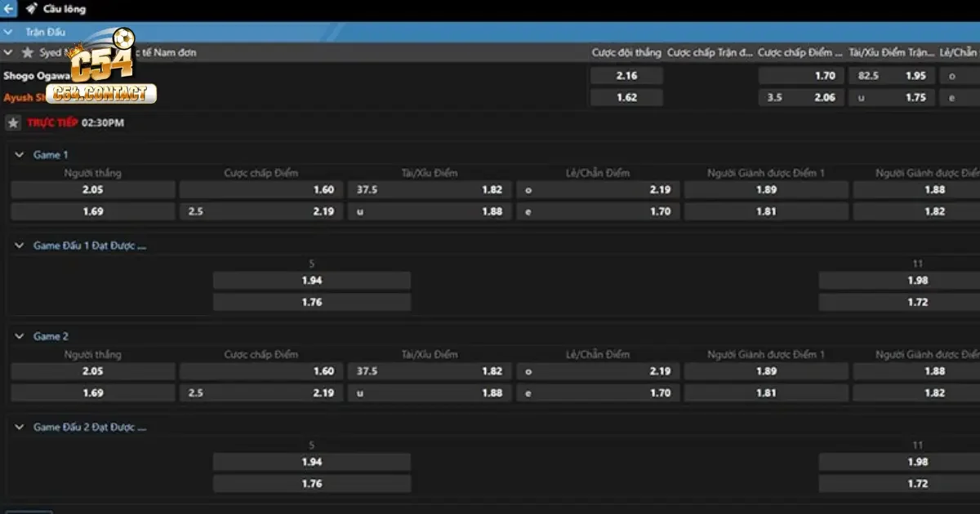The width and height of the screenshot is (980, 514).
Task: Click the Cược đội thắng column header
Action: point(626,52)
